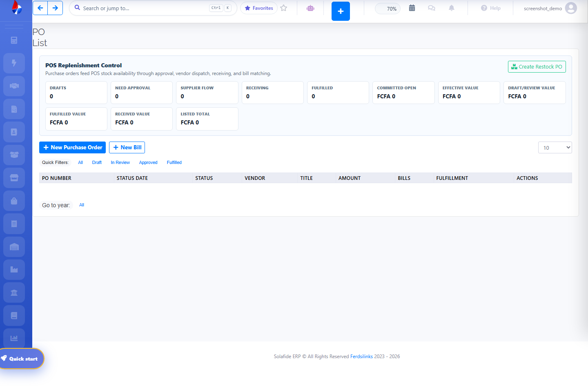Open the 70% zoom control
Image resolution: width=588 pixels, height=392 pixels.
click(388, 9)
